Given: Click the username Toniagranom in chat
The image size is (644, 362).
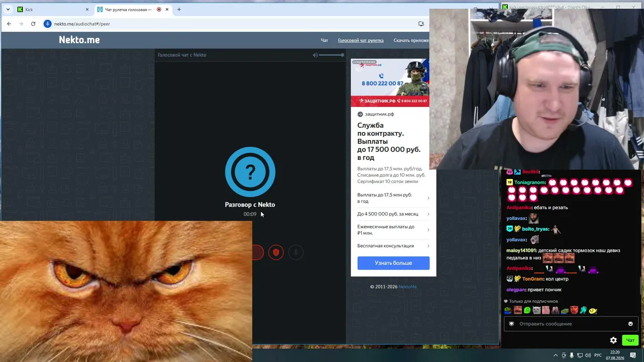Looking at the screenshot, I should [530, 183].
